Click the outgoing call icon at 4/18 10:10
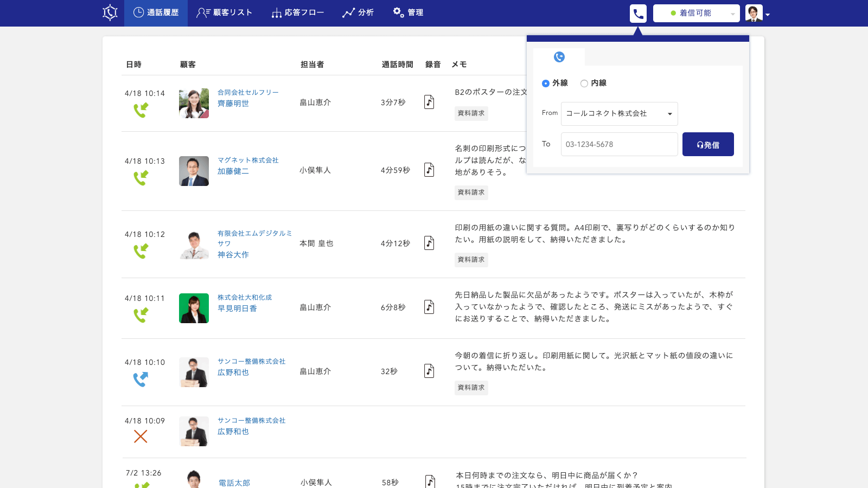Viewport: 868px width, 488px height. [x=141, y=379]
